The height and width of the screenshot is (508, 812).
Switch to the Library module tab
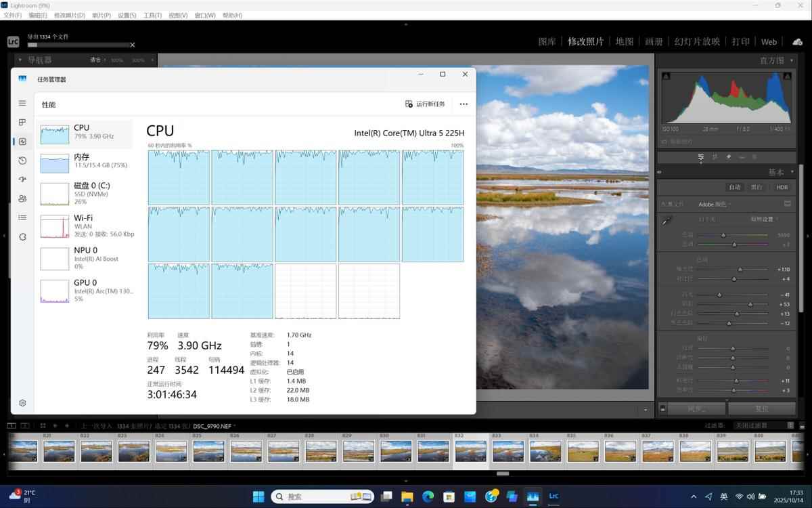547,41
